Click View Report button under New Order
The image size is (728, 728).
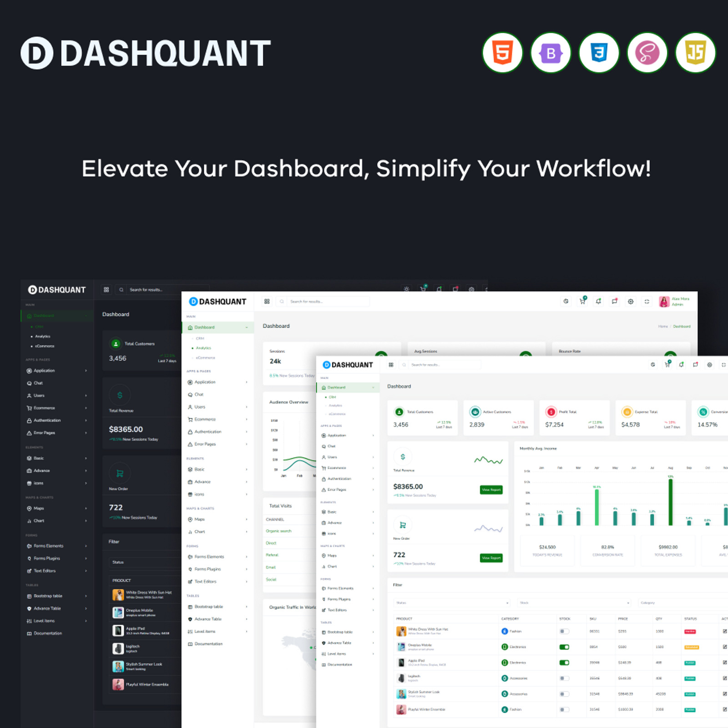(x=491, y=558)
